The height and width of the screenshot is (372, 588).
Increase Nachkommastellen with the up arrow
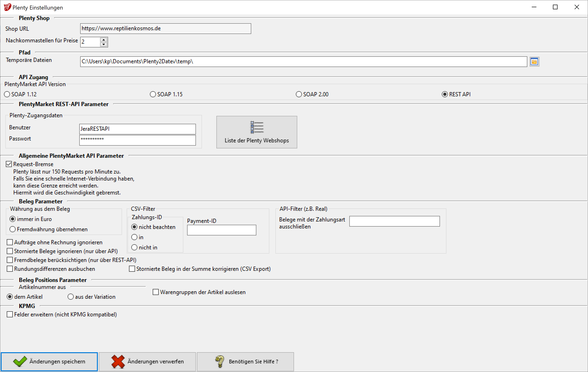(x=104, y=40)
